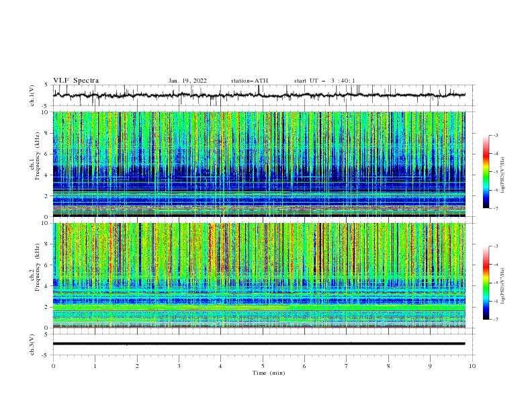Click the "Time (min)" x-axis label

[x=269, y=373]
